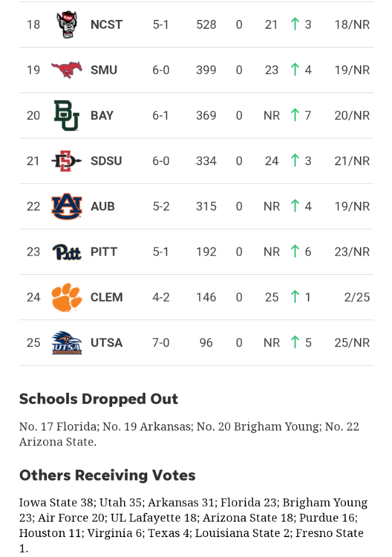Click the green up arrow for Baylor
The image size is (392, 557).
[x=295, y=115]
